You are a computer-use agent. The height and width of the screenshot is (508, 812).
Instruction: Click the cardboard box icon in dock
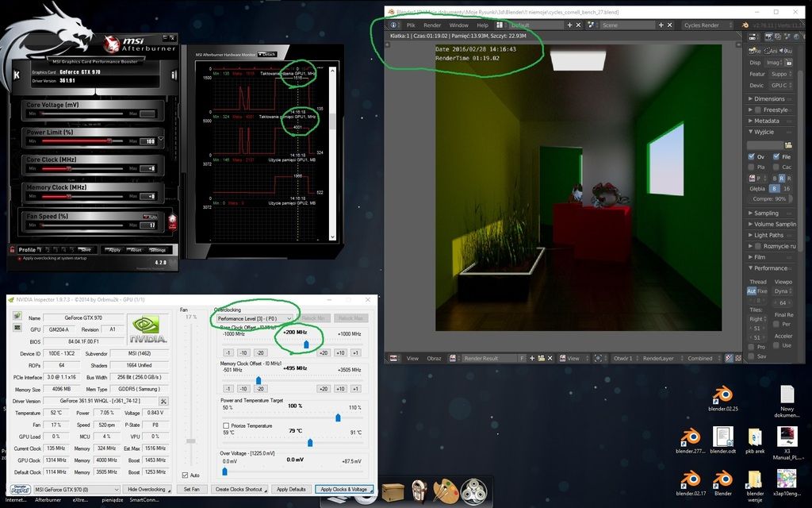[392, 491]
